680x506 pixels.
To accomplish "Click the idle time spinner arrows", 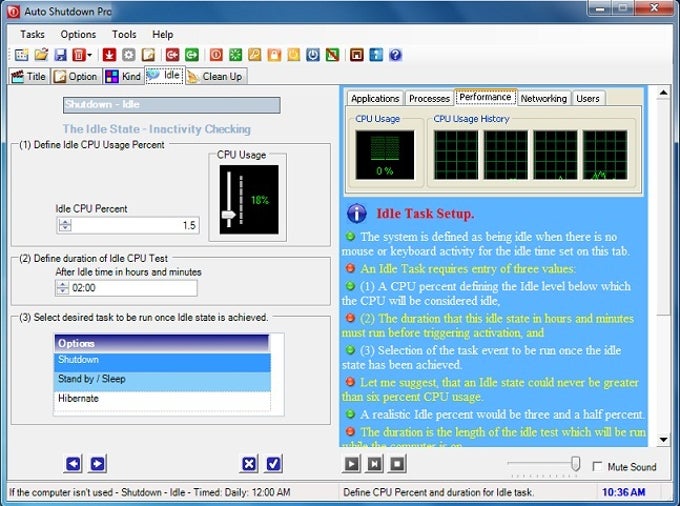I will pyautogui.click(x=62, y=288).
